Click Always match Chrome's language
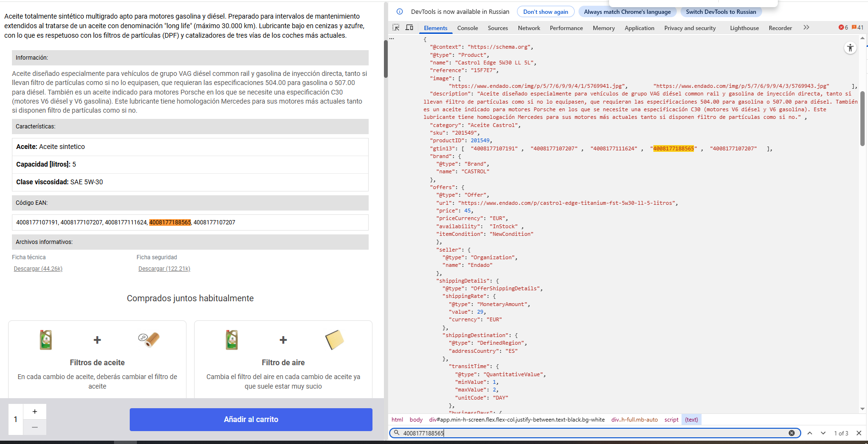868x444 pixels. tap(627, 12)
